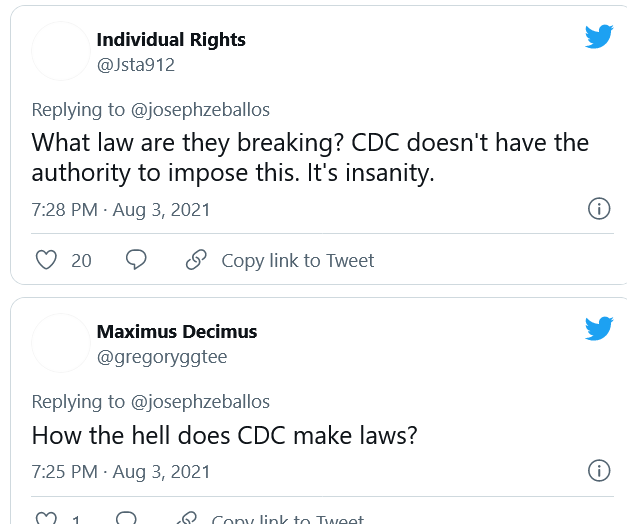Open Maximus Decimus profile avatar
Image resolution: width=627 pixels, height=524 pixels.
(x=61, y=343)
